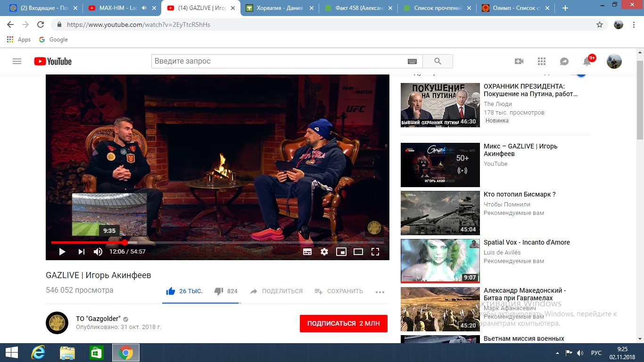
Task: Open the YouTube apps grid
Action: (542, 61)
